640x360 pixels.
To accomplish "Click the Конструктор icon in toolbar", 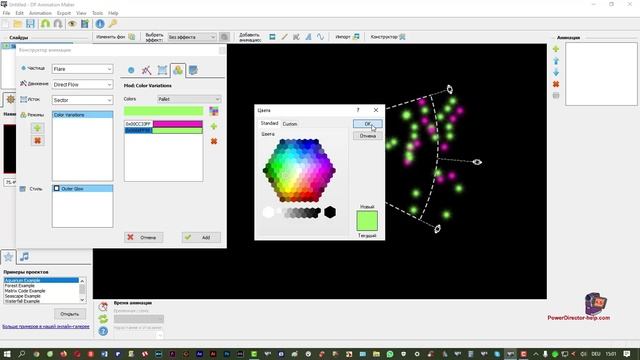I will pos(402,37).
